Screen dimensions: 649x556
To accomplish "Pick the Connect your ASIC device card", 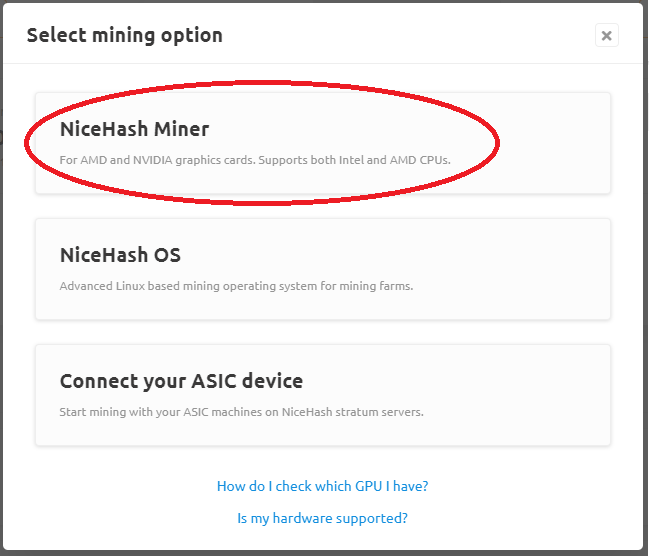I will [322, 395].
